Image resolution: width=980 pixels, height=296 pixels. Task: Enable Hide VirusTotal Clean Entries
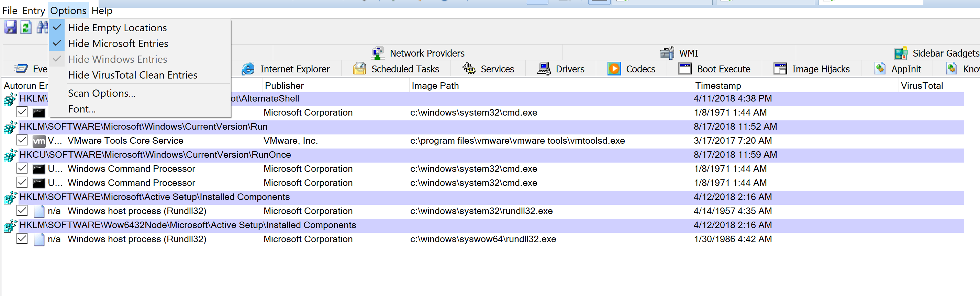click(x=132, y=75)
